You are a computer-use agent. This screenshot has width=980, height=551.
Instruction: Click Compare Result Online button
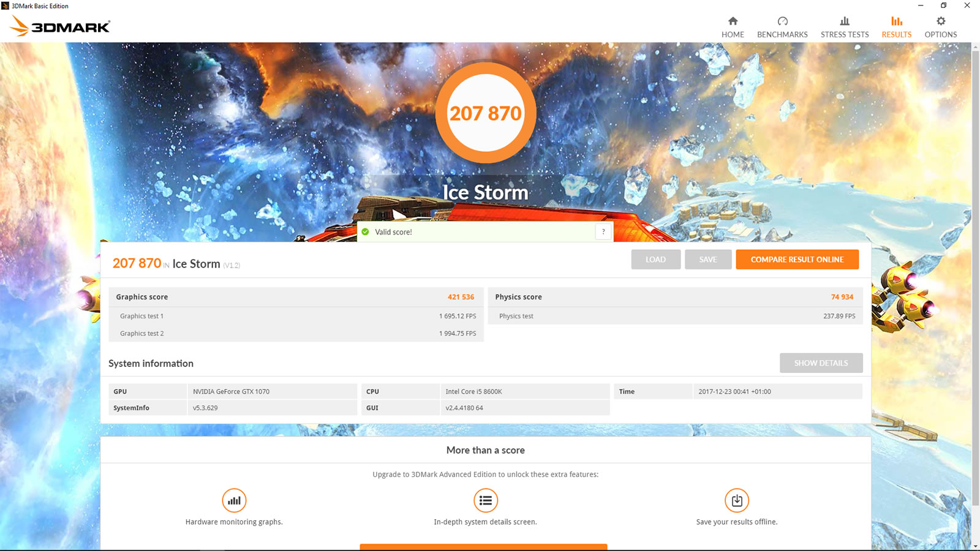tap(797, 260)
